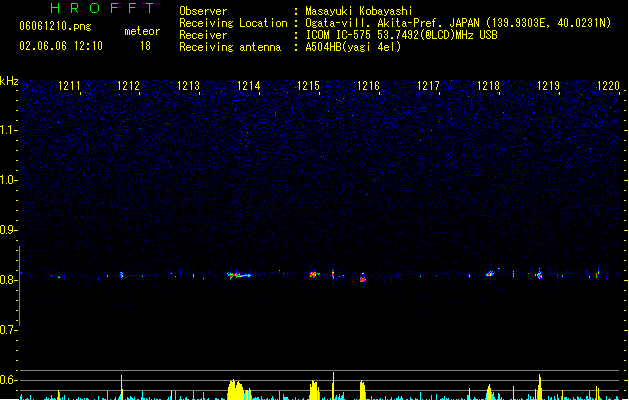Click the 'Receiving Location' label

[x=233, y=23]
